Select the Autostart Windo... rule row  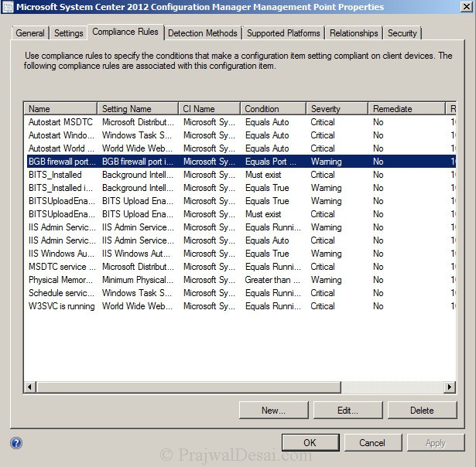point(240,135)
